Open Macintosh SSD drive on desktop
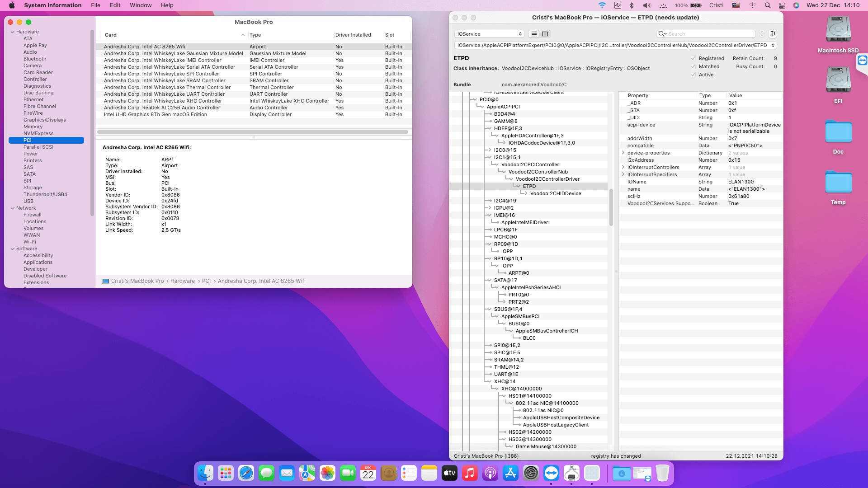Screen dimensions: 868x488 (838, 30)
